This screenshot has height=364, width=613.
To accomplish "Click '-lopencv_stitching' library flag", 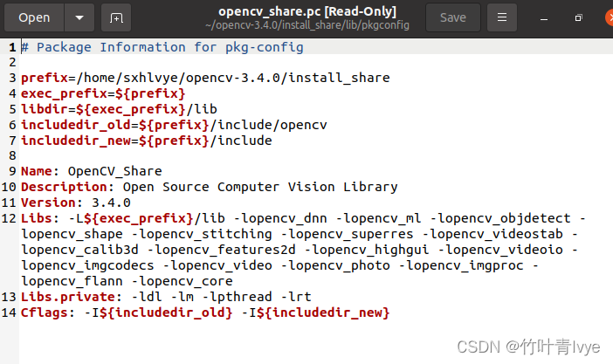I will pyautogui.click(x=202, y=234).
